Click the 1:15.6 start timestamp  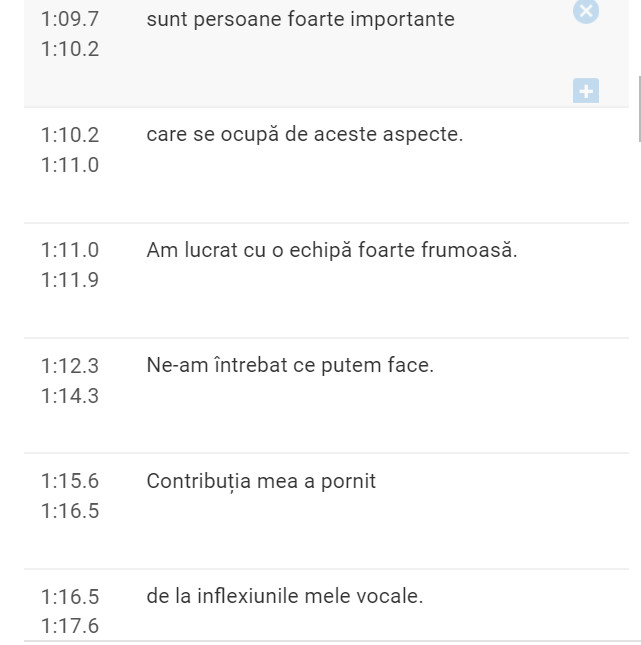pyautogui.click(x=70, y=481)
